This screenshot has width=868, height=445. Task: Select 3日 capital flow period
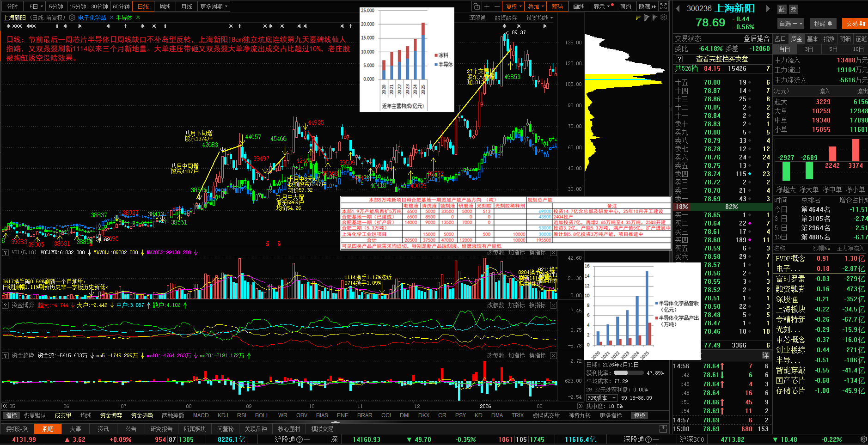tap(809, 49)
